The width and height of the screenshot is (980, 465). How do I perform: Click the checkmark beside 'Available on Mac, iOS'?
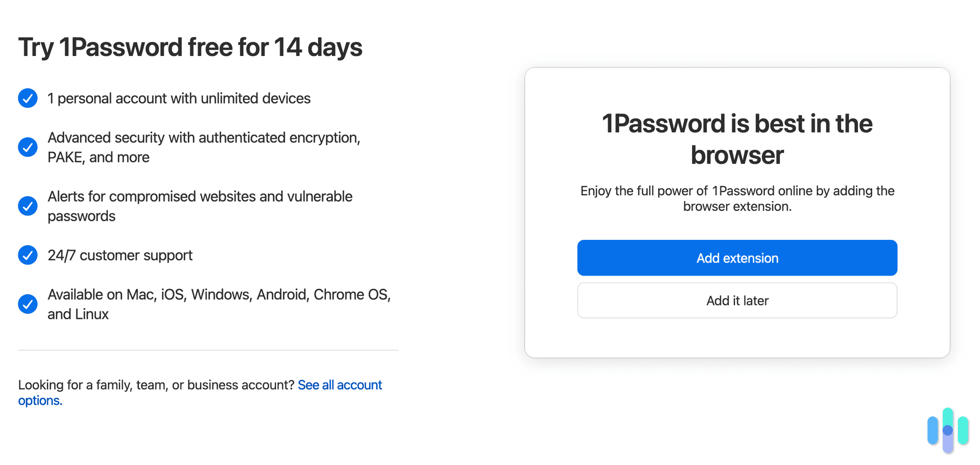[x=27, y=304]
